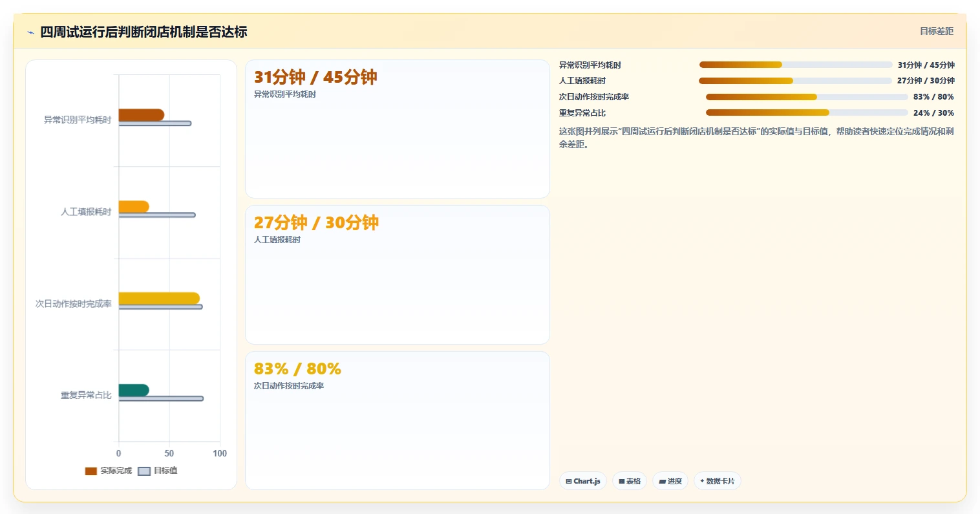The image size is (980, 514).
Task: Click the 目标差距 label in header
Action: point(937,31)
